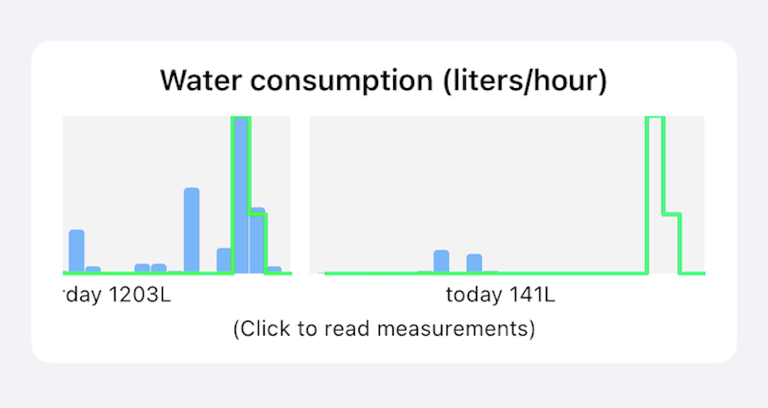The image size is (768, 408).
Task: Select the lower green step in today's chart
Action: [672, 243]
